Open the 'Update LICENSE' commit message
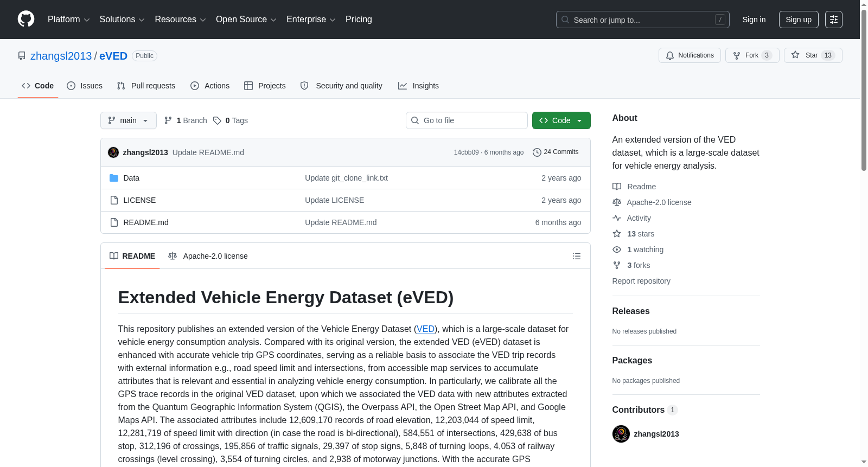 334,200
